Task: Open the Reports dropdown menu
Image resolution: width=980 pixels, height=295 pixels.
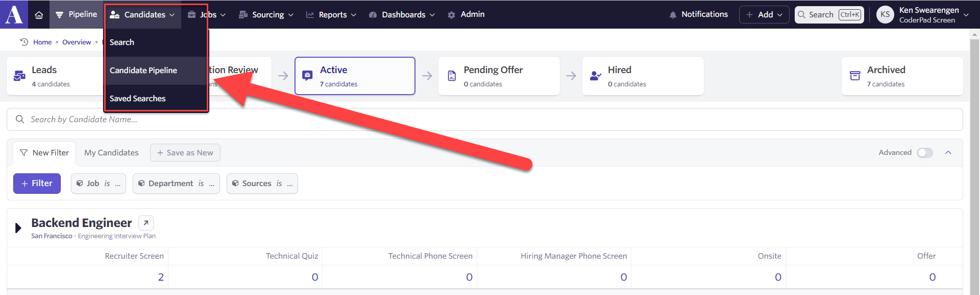Action: (331, 15)
